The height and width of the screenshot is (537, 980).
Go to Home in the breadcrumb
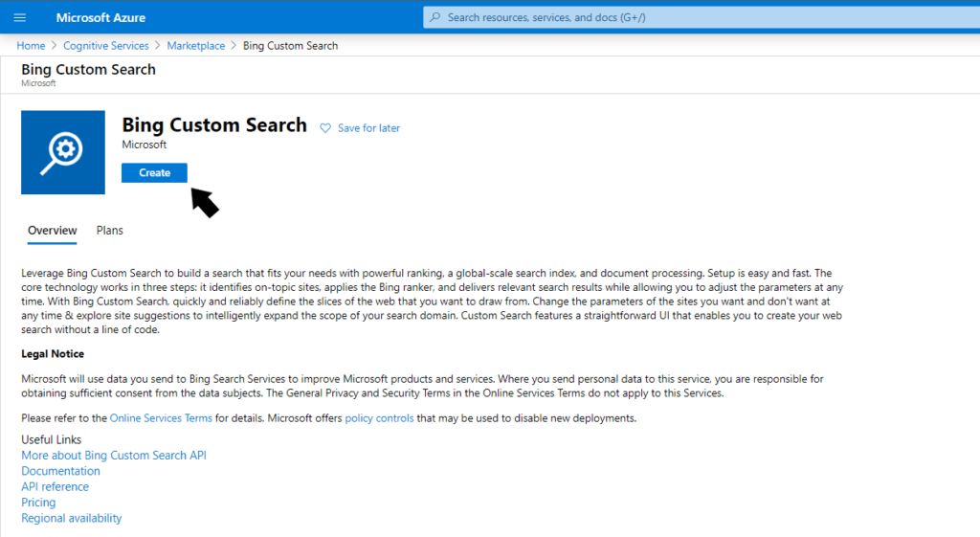31,46
